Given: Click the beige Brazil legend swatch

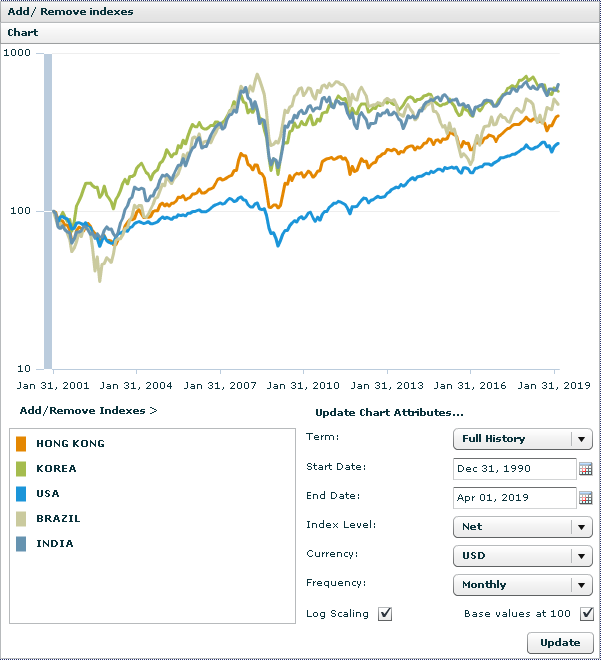Looking at the screenshot, I should click(x=22, y=518).
